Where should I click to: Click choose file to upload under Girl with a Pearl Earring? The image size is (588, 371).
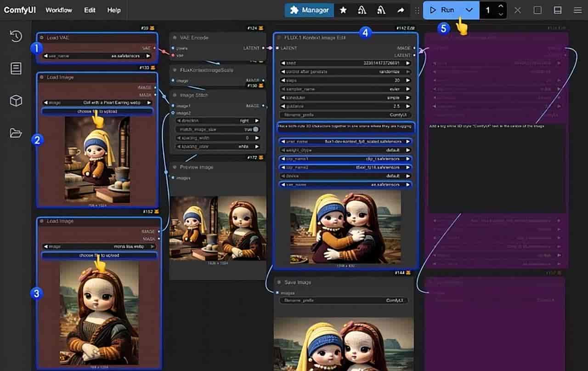pos(97,111)
